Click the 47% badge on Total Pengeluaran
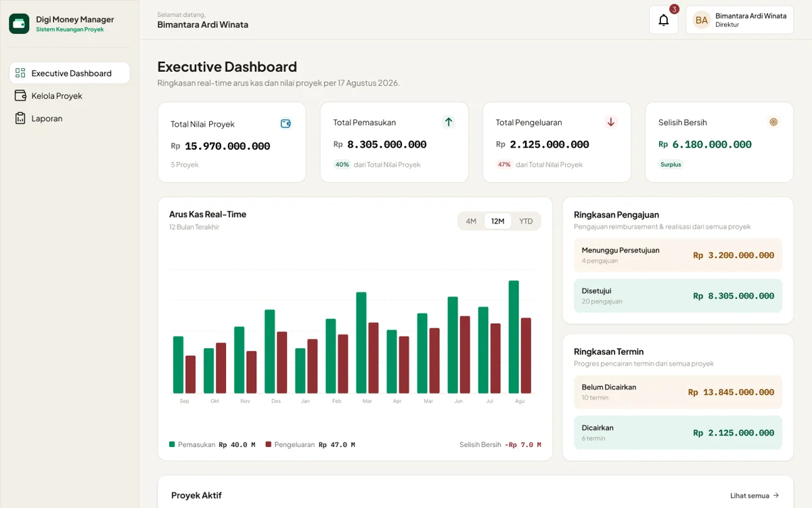 tap(505, 165)
